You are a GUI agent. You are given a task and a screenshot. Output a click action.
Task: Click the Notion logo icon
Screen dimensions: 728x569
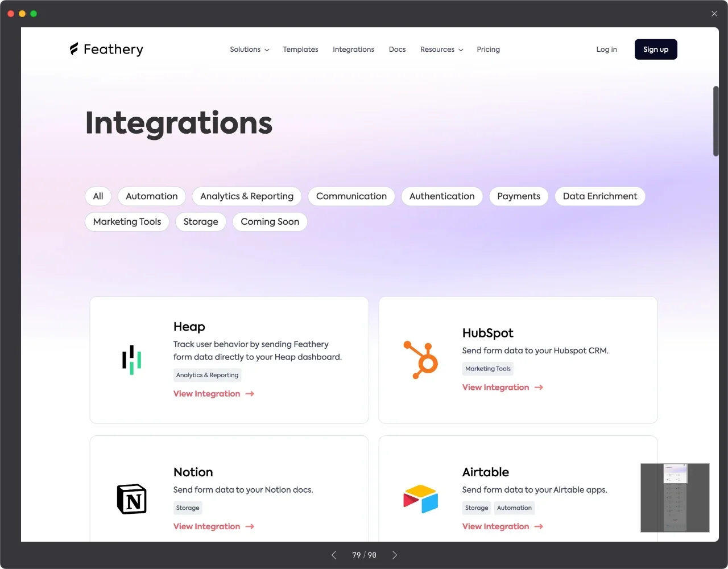pyautogui.click(x=131, y=499)
